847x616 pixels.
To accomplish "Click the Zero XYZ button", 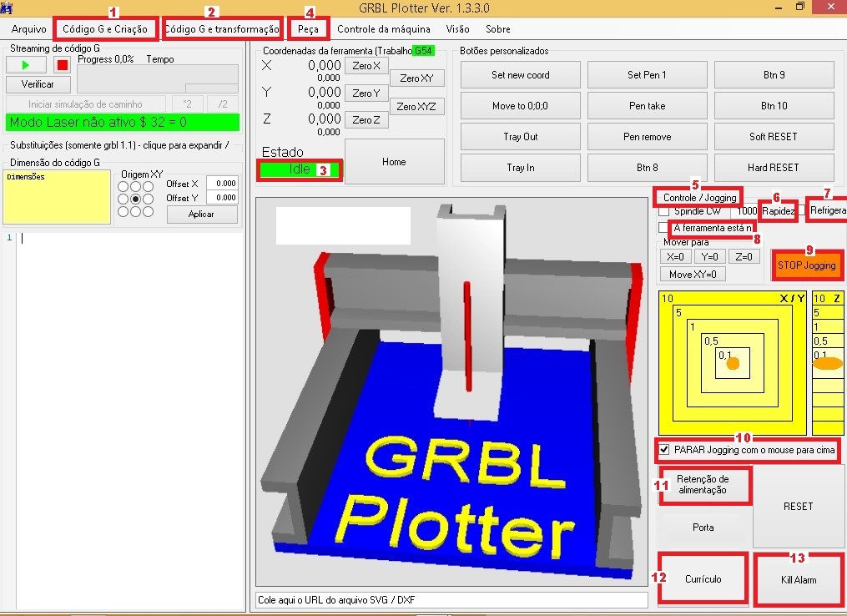I will pos(417,107).
